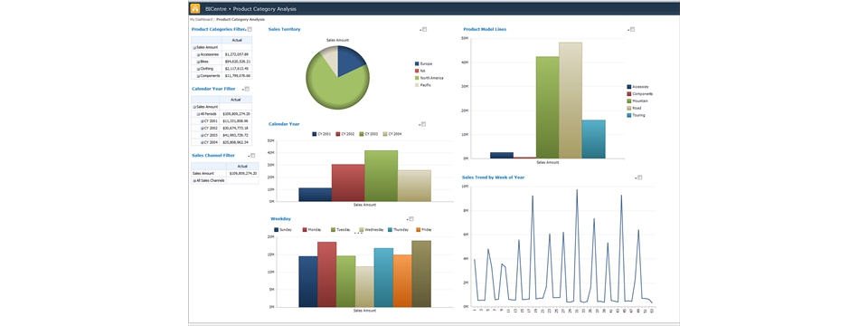Screen dimensions: 868x326
Task: Expand the Clothing row
Action: (x=198, y=69)
